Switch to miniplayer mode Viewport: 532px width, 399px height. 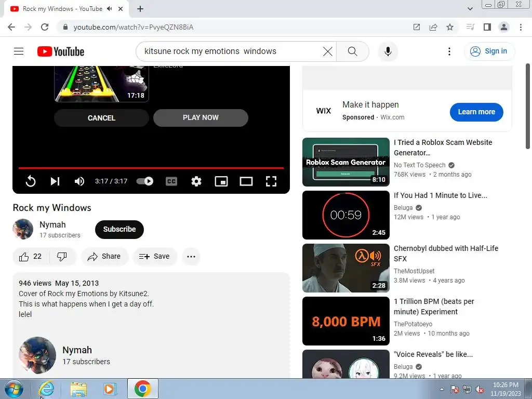tap(221, 181)
